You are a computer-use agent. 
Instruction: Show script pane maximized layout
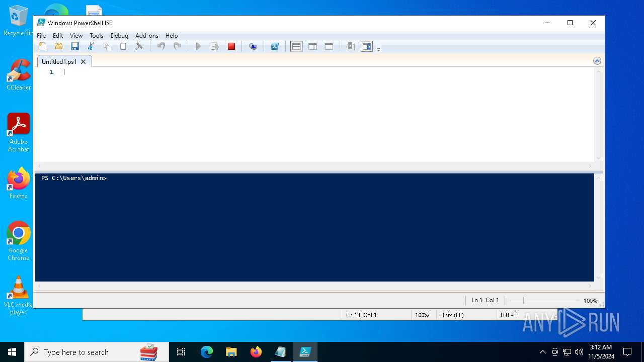[x=329, y=47]
